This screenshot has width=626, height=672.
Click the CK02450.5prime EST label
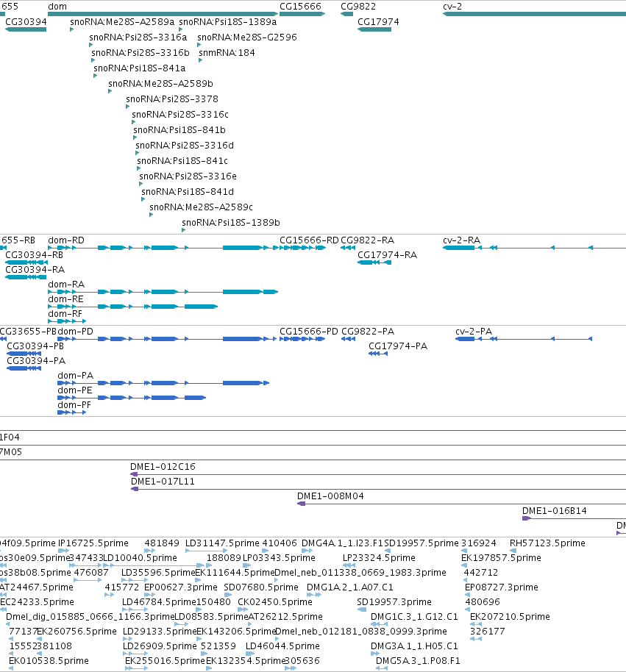click(275, 602)
